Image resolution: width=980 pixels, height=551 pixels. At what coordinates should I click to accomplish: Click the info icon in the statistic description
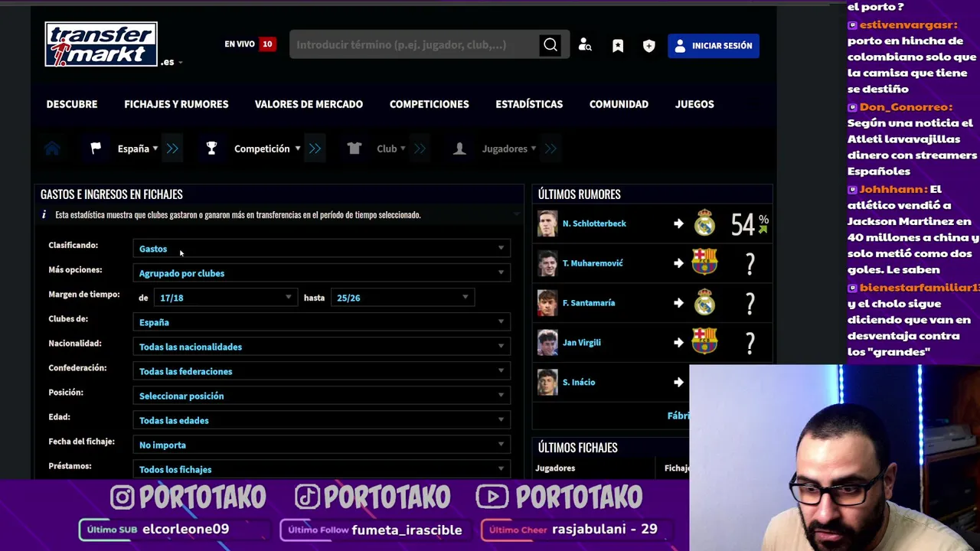coord(44,215)
